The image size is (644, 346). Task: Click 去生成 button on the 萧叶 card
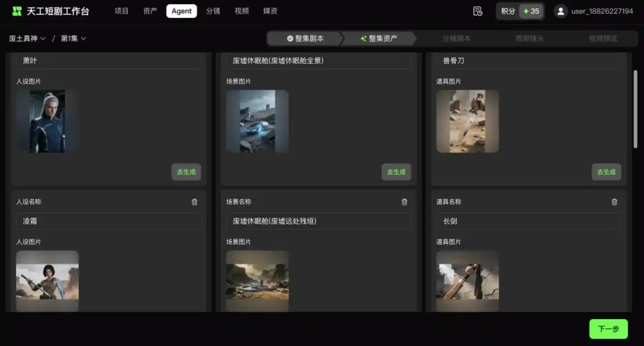[x=186, y=172]
